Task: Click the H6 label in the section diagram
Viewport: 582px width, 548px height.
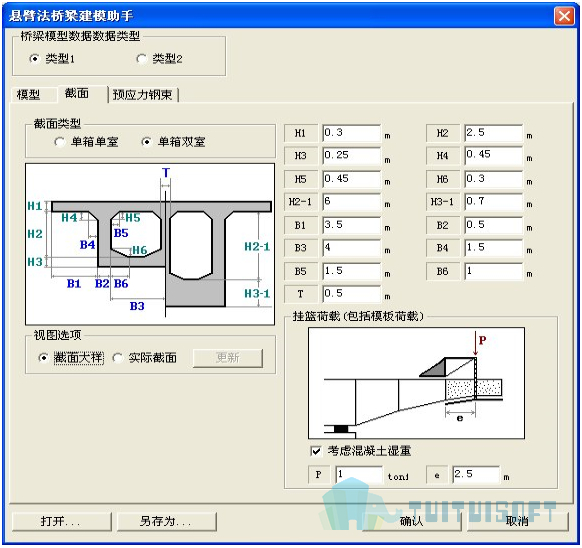Action: tap(140, 250)
